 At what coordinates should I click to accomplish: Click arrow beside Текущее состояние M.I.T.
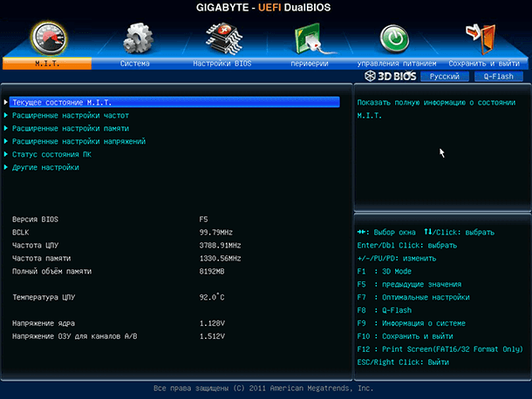[6, 102]
